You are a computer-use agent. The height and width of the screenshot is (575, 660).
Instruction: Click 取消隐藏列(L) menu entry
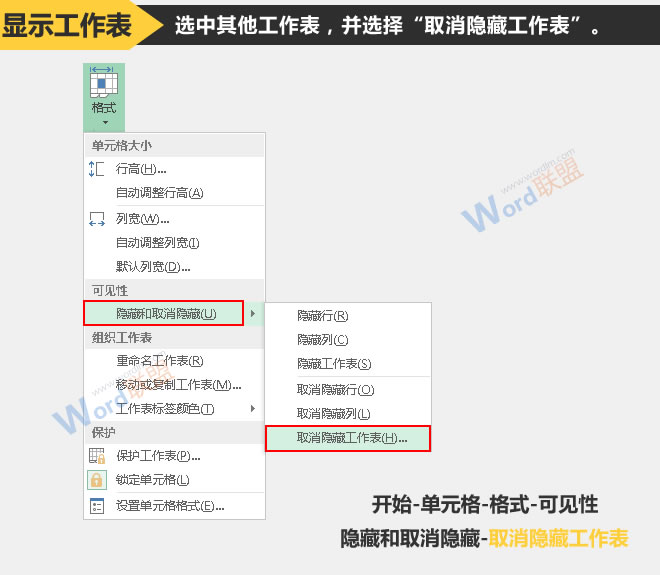[334, 413]
